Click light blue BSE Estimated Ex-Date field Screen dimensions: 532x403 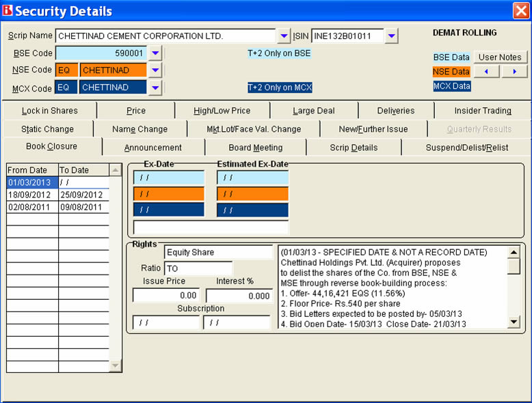pos(253,178)
